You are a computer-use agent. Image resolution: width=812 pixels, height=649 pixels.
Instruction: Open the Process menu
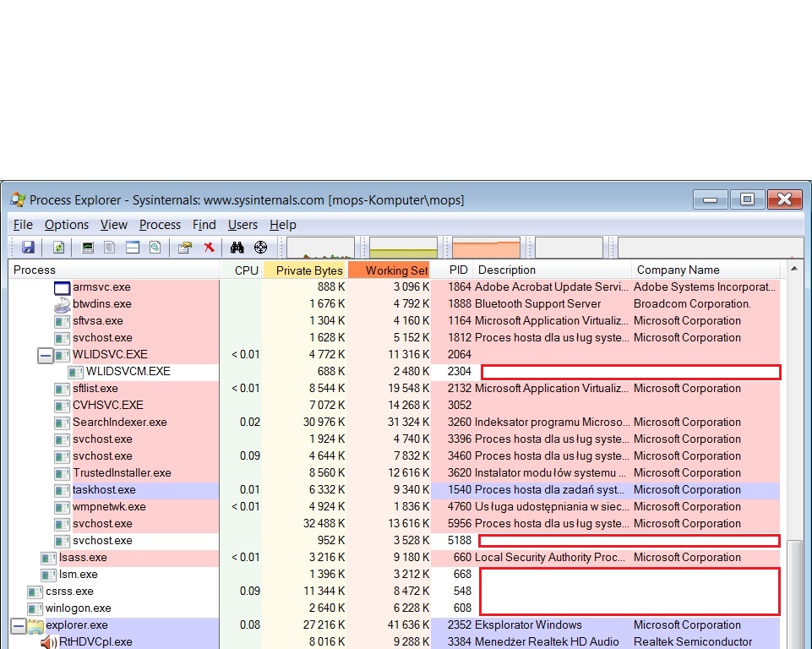pos(160,225)
